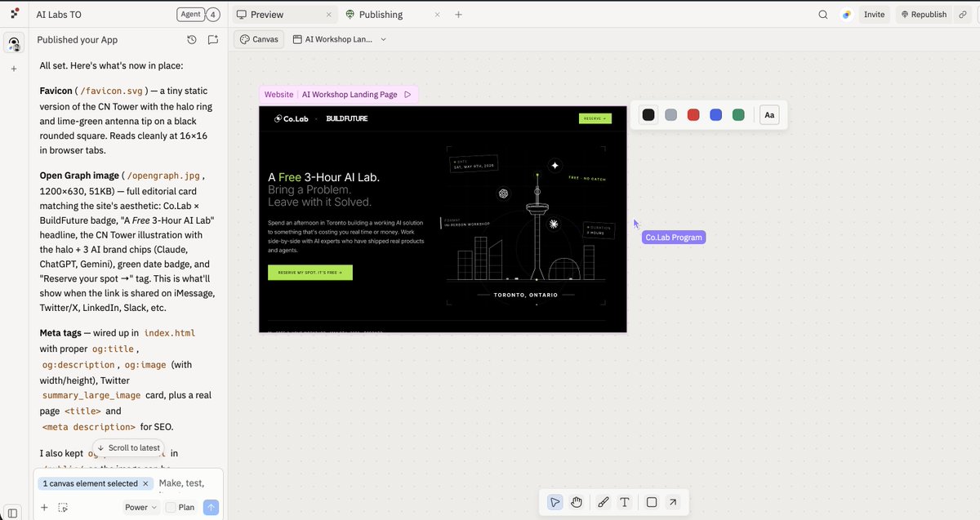980x520 pixels.
Task: Open the Replit logo home menu
Action: click(x=14, y=14)
